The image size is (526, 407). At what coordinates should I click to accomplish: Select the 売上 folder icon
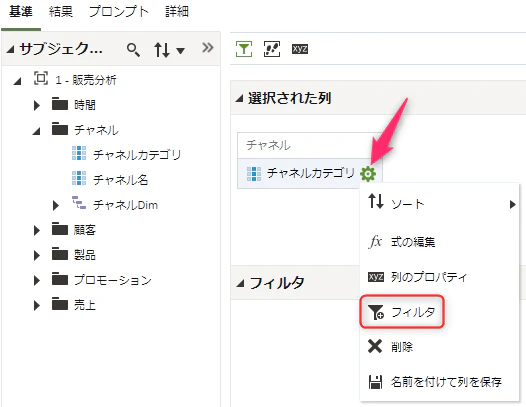[60, 304]
